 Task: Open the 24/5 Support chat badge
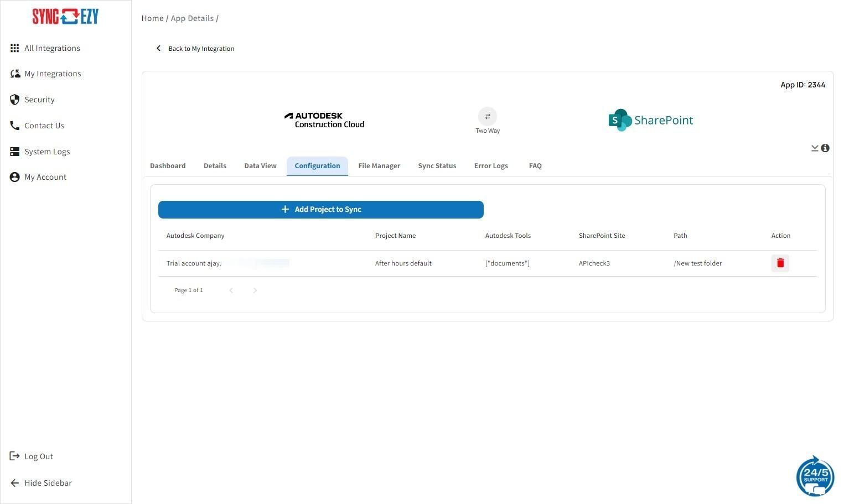[815, 476]
